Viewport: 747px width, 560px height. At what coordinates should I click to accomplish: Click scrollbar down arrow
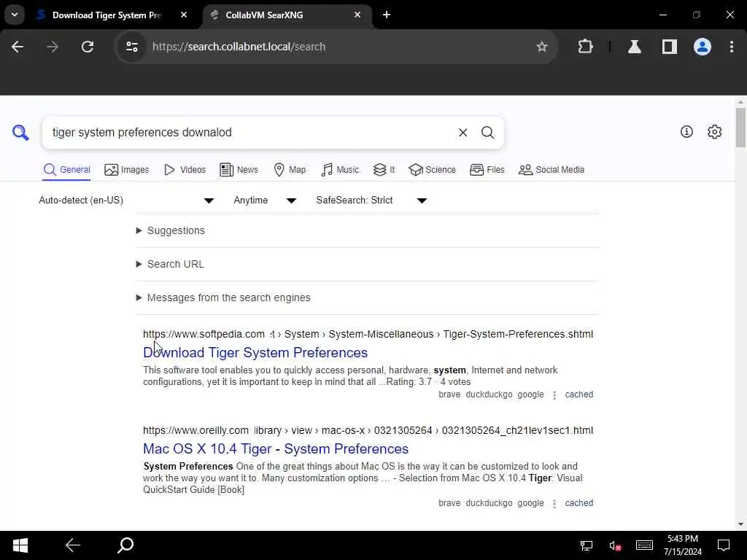740,524
